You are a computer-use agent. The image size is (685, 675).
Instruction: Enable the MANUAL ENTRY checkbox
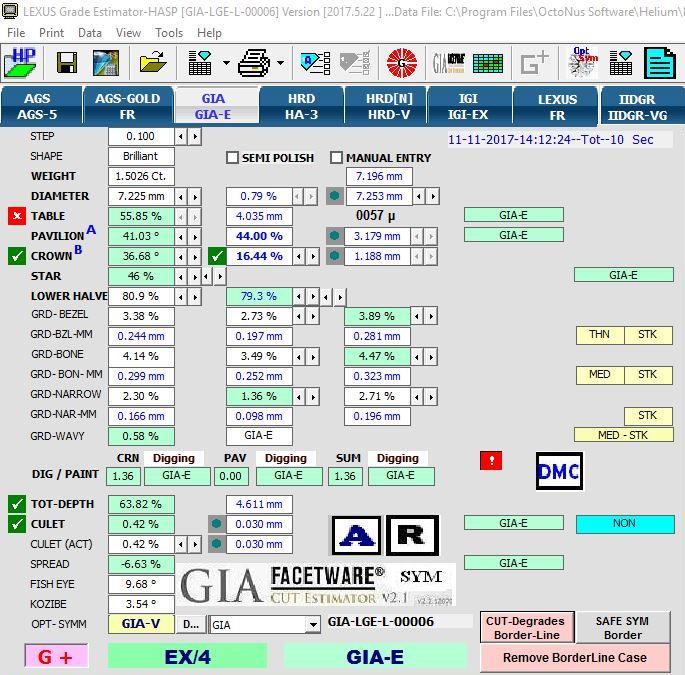pyautogui.click(x=336, y=157)
